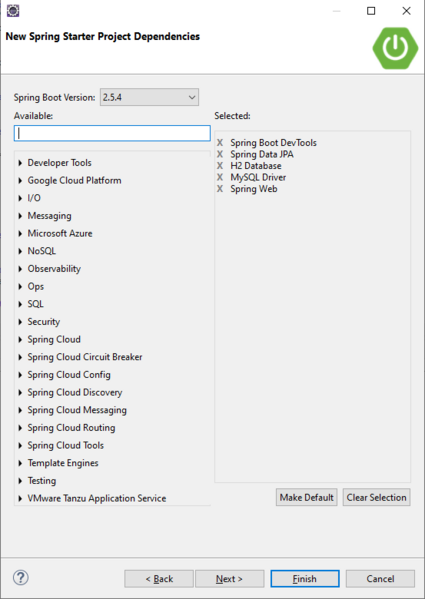Screen dimensions: 425x599
Task: Expand the Observability category arrow
Action: (x=20, y=269)
